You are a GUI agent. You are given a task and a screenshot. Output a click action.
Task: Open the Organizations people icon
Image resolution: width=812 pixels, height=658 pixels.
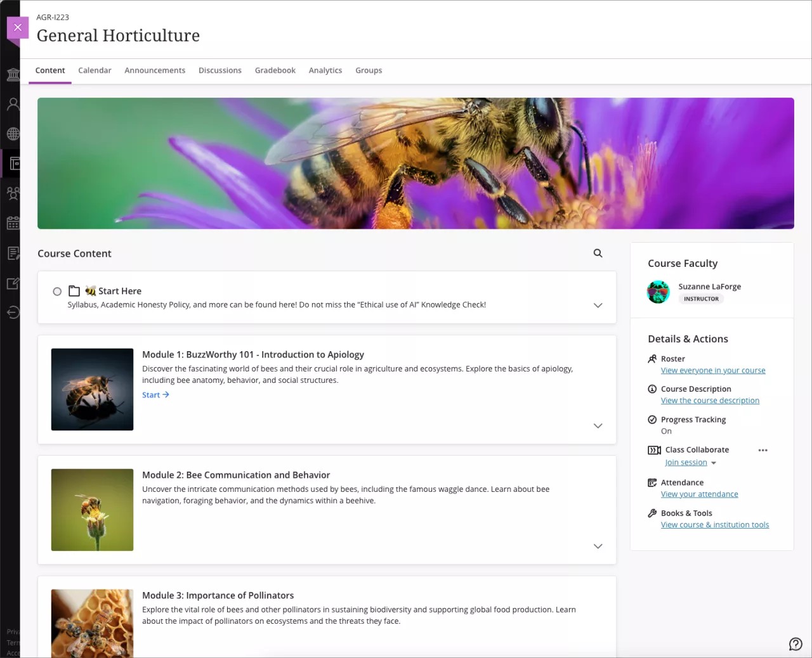coord(13,193)
